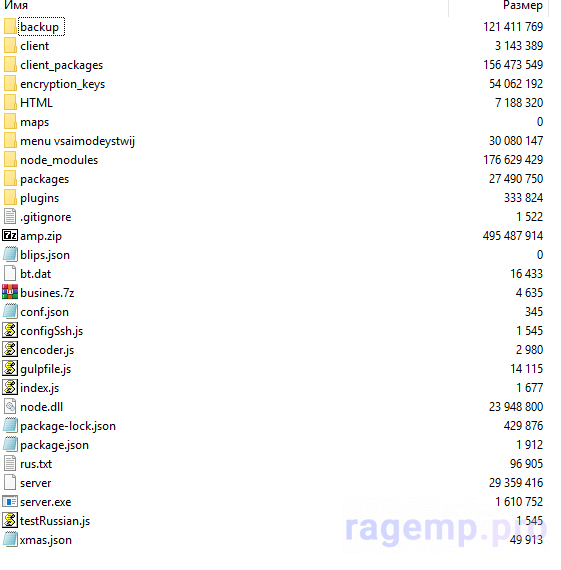
Task: Select the .gitignore text file icon
Action: [10, 216]
